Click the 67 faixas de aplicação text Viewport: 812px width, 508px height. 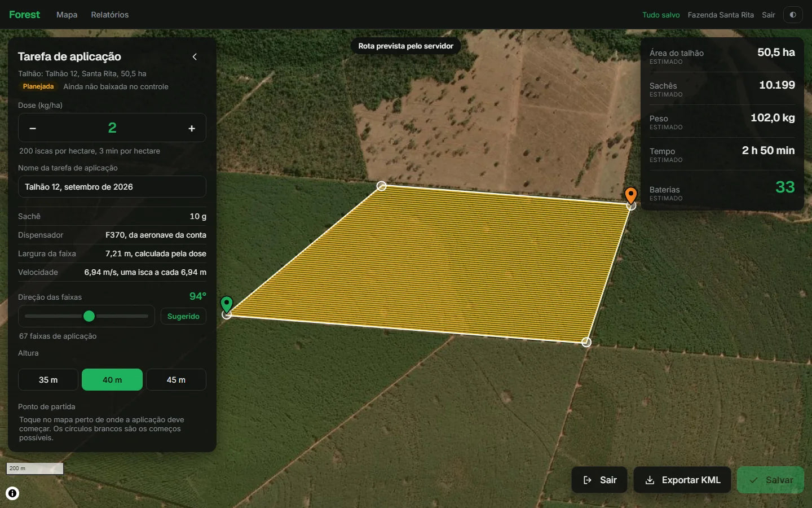point(58,336)
